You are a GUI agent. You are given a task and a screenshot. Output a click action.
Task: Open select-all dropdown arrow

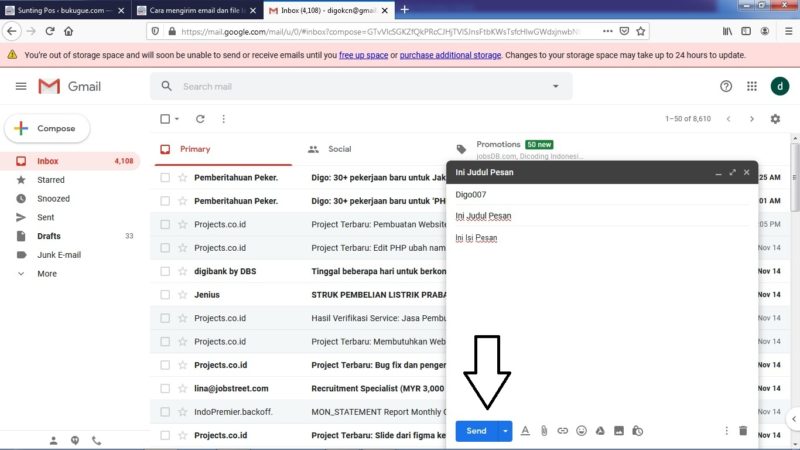coord(177,119)
